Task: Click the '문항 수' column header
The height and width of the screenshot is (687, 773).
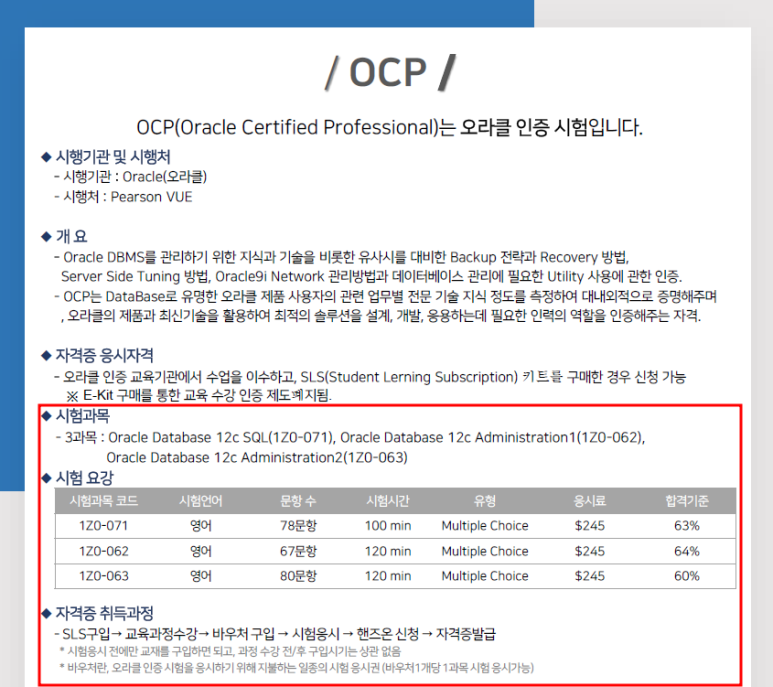Action: 298,501
